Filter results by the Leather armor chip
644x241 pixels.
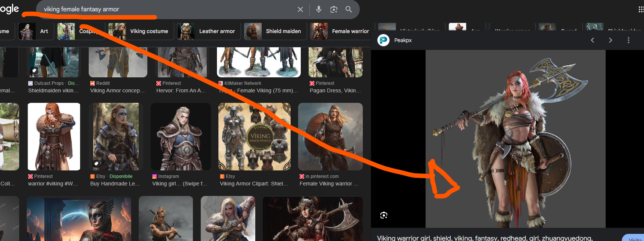click(209, 31)
